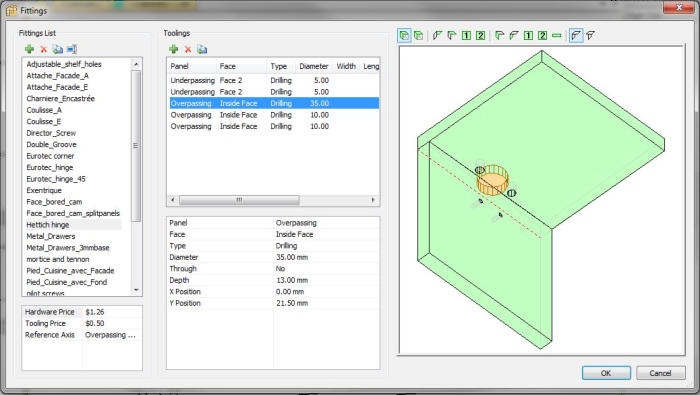
Task: Toggle the last corner view icon in preview toolbar
Action: tap(591, 35)
